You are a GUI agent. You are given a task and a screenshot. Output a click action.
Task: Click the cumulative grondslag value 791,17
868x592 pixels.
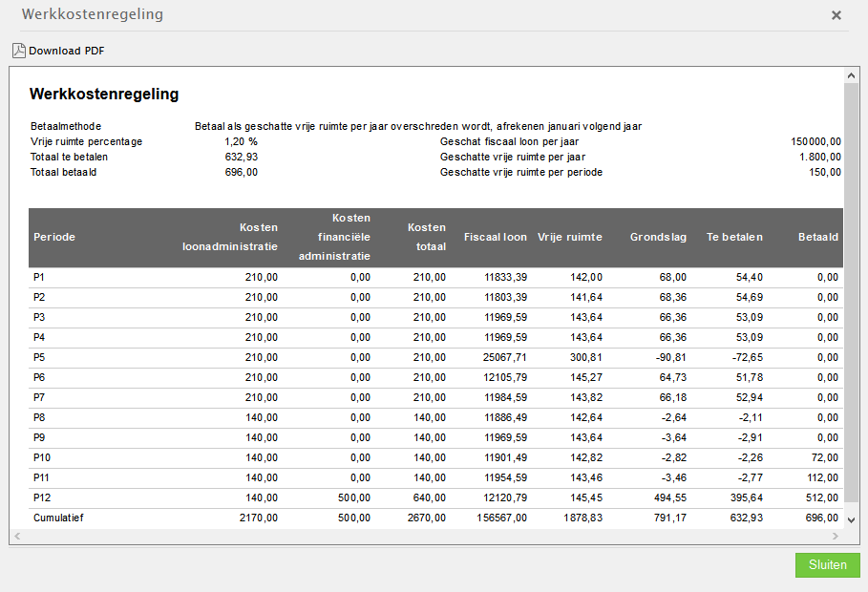click(670, 518)
